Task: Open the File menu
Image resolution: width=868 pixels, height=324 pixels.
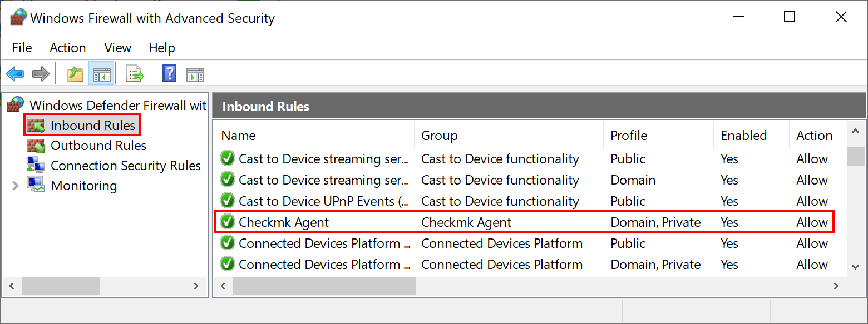Action: click(22, 48)
